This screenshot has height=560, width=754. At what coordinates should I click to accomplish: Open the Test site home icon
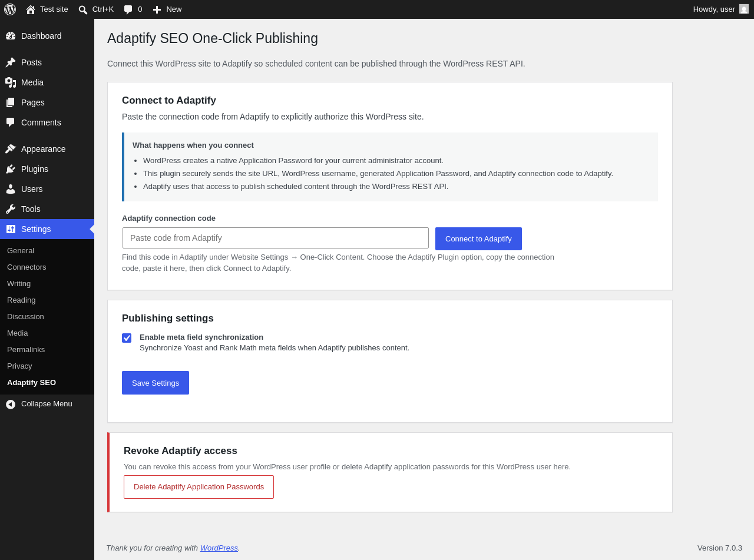pos(31,9)
